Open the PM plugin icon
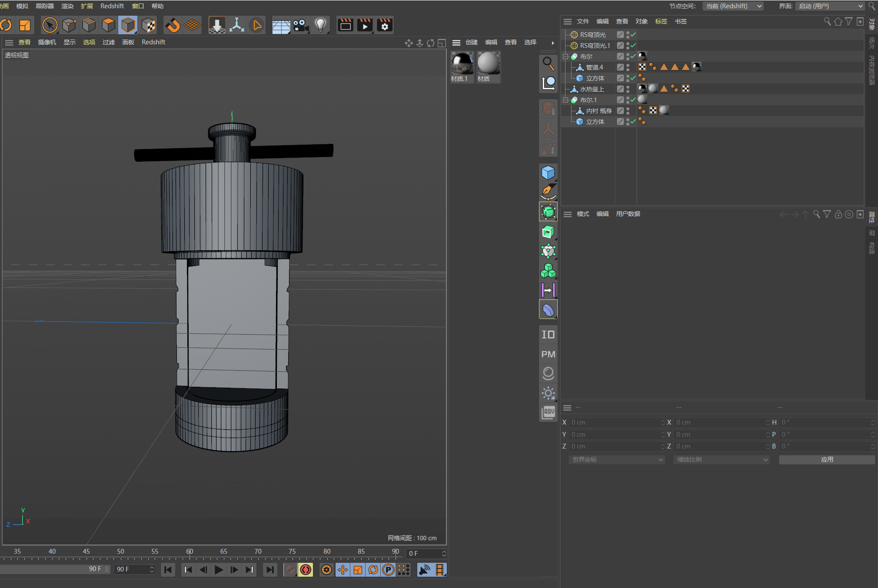This screenshot has width=878, height=588. (548, 354)
